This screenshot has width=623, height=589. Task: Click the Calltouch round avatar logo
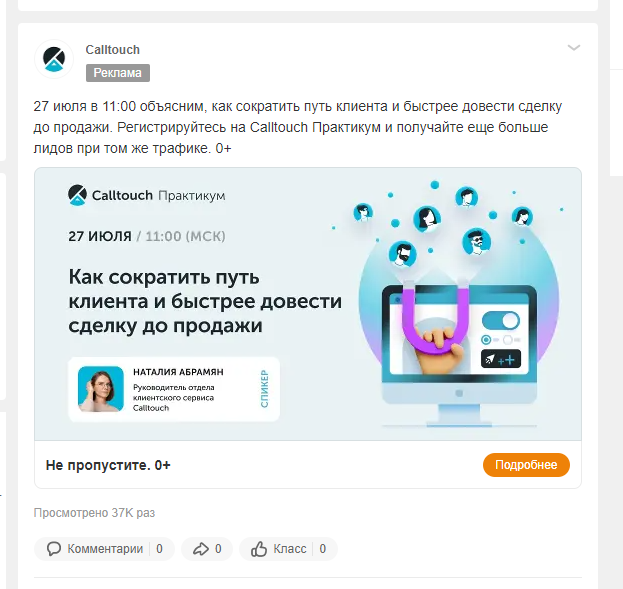54,59
